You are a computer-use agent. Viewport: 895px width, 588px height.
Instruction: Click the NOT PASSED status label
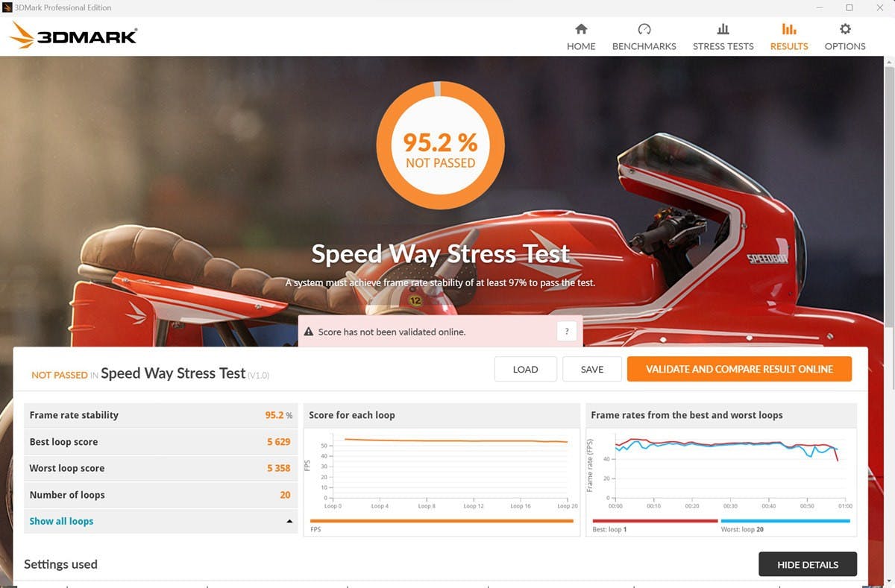[59, 375]
